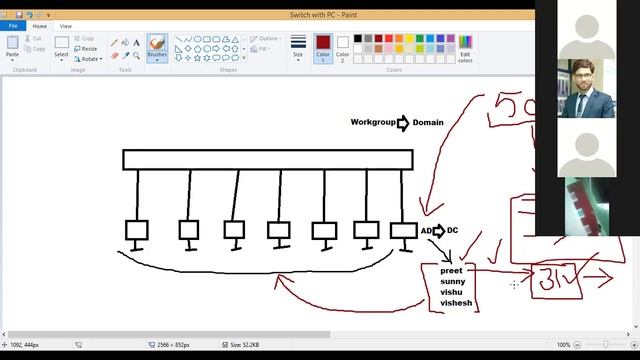Choose the Right arrow shape
This screenshot has width=640, height=360.
pyautogui.click(x=216, y=49)
